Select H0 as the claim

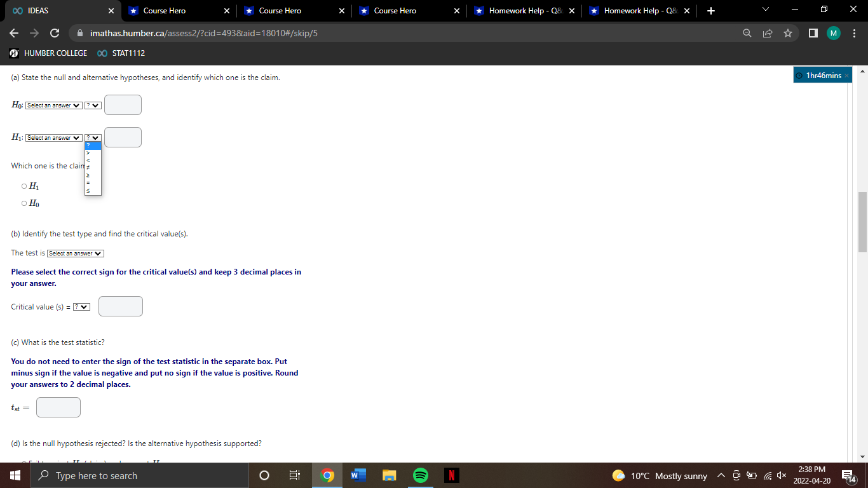coord(24,203)
